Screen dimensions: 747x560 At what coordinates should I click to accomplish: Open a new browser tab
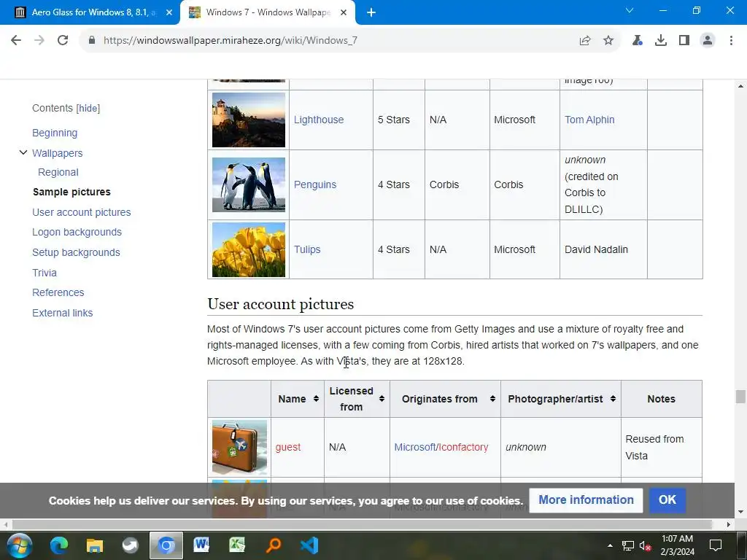click(371, 13)
